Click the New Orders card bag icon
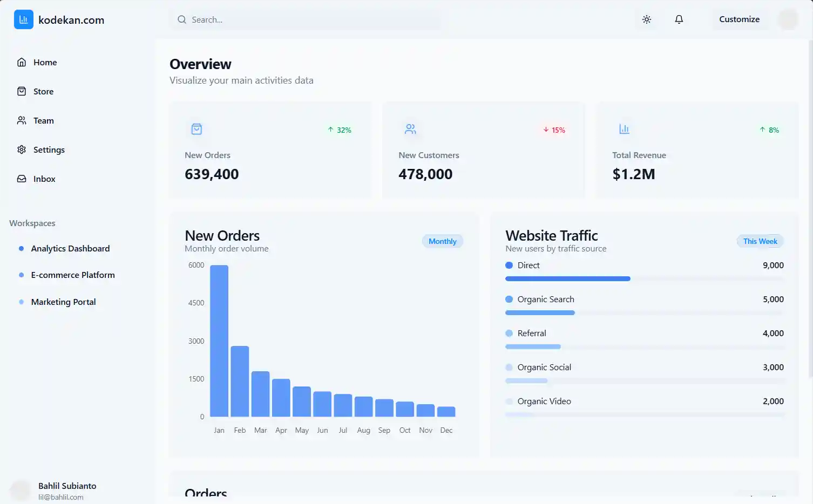This screenshot has height=504, width=813. pyautogui.click(x=197, y=129)
